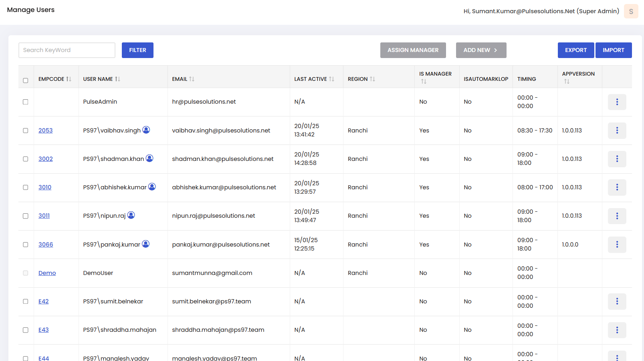Toggle the select-all checkbox in table header
644x361 pixels.
click(26, 80)
